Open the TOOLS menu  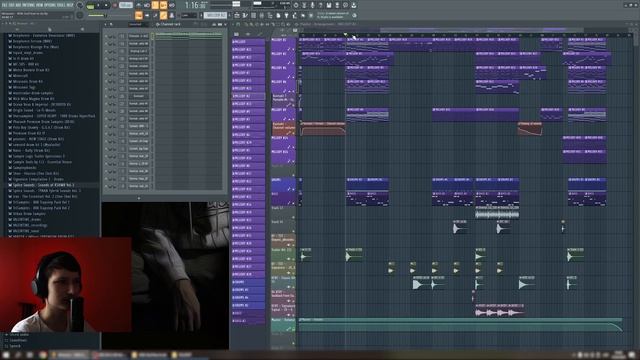(x=61, y=5)
